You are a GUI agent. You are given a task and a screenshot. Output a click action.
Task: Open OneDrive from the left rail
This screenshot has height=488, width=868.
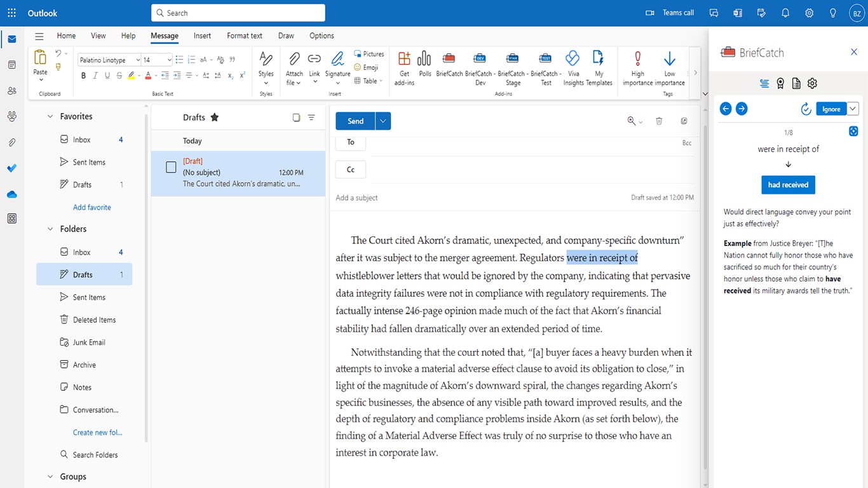tap(11, 194)
